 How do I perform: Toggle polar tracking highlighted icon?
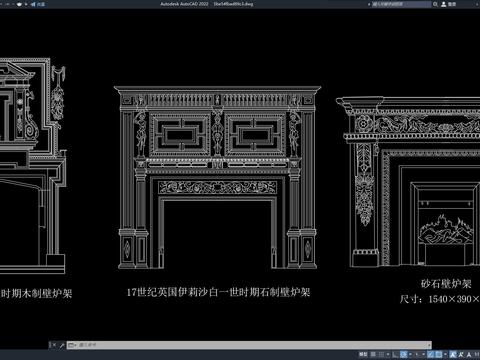point(403,354)
